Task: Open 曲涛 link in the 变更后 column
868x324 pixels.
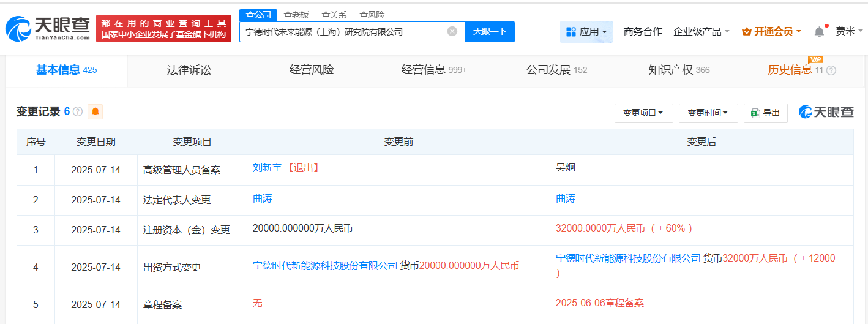Action: 566,198
